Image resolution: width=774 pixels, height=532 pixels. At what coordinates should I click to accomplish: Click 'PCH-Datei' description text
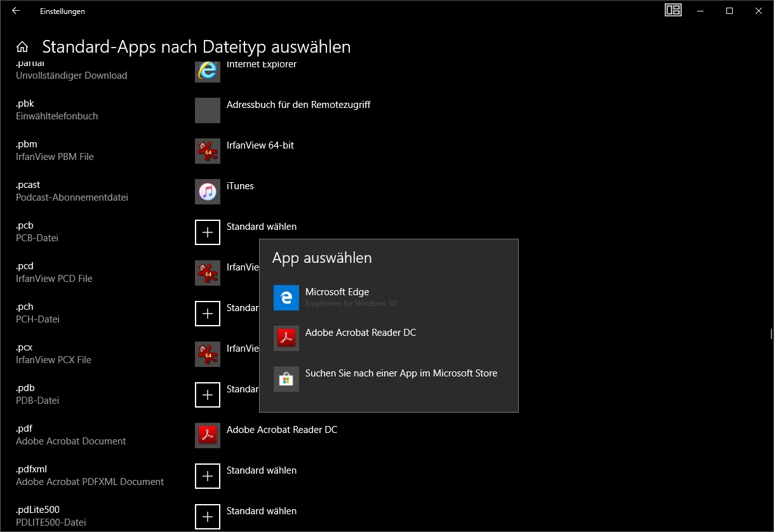click(x=37, y=319)
